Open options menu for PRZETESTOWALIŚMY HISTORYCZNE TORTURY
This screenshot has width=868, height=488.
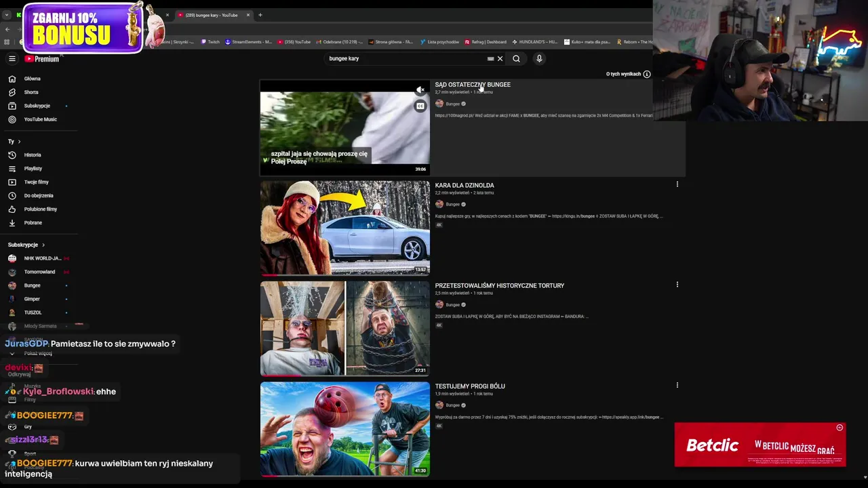[x=677, y=285]
